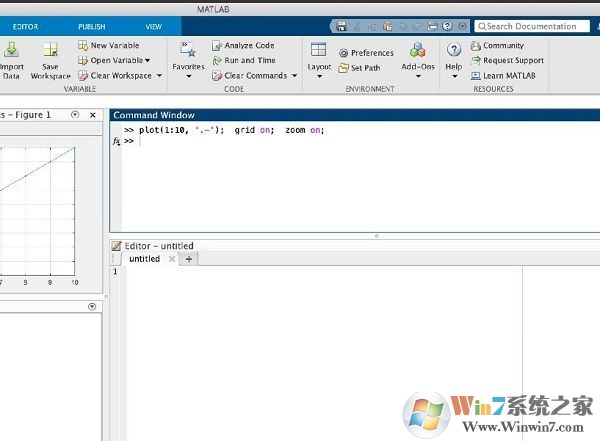600x441 pixels.
Task: Switch to the EDITOR tab
Action: pyautogui.click(x=25, y=26)
